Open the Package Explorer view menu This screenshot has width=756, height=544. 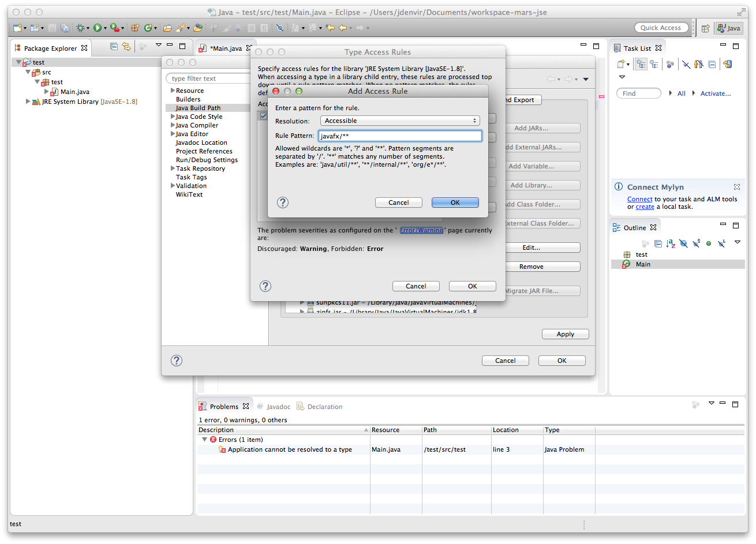tap(158, 44)
